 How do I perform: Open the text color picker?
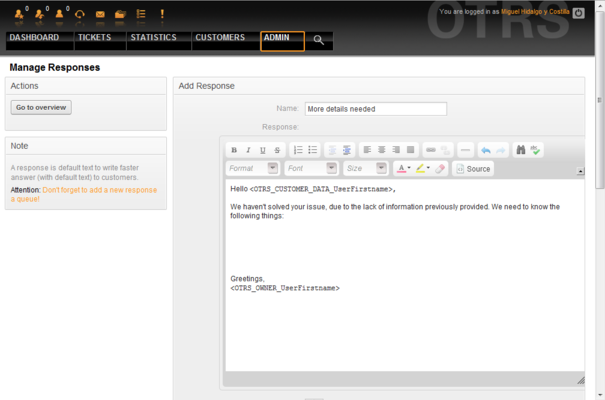pyautogui.click(x=404, y=169)
